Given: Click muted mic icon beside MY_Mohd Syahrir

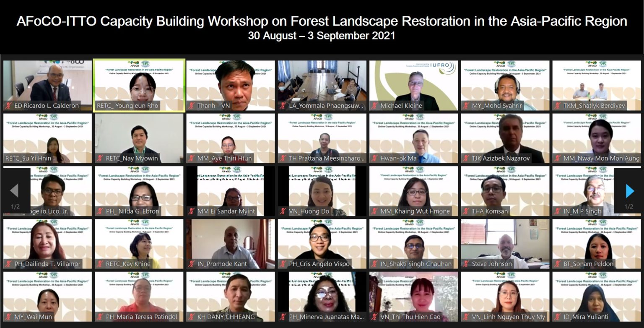Looking at the screenshot, I should [466, 106].
